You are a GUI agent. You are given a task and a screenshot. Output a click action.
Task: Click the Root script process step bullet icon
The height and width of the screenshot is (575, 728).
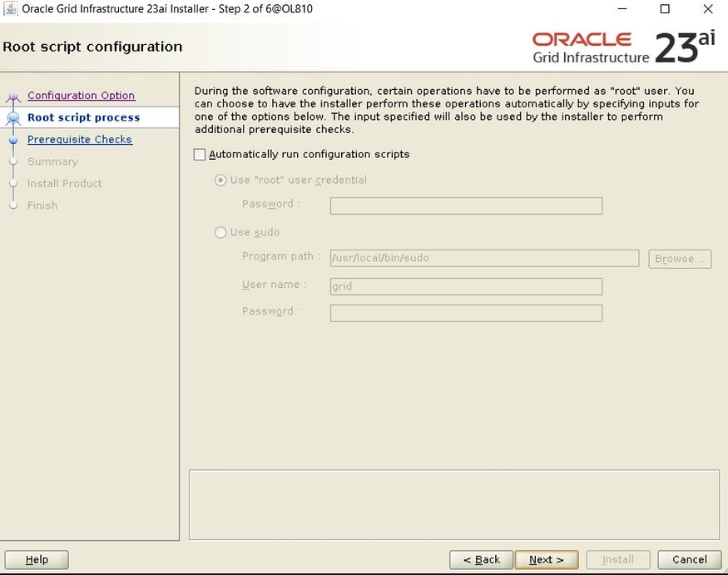pos(13,118)
